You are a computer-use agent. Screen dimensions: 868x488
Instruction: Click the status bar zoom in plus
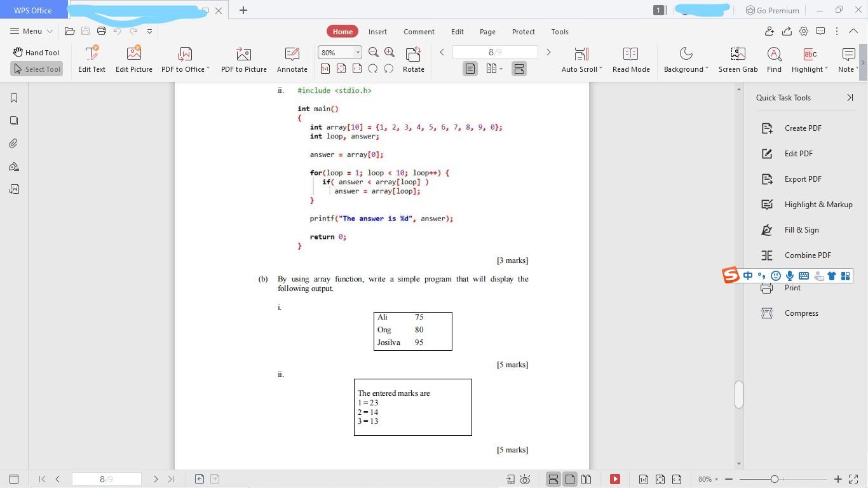pos(838,479)
